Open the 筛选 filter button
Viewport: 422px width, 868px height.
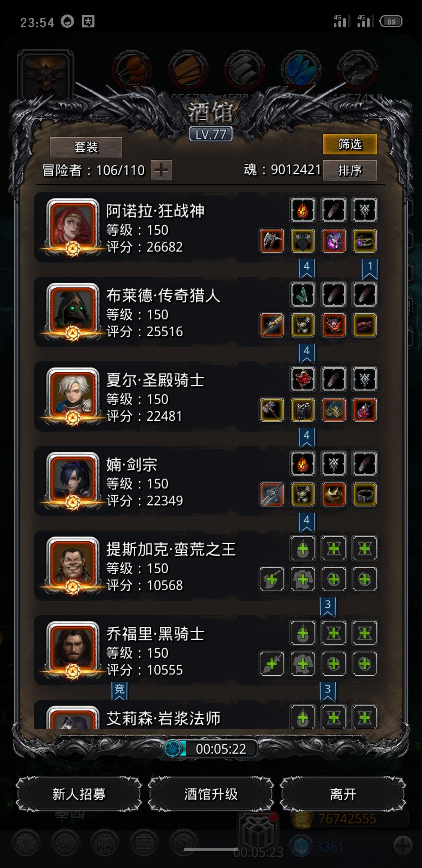(x=350, y=144)
